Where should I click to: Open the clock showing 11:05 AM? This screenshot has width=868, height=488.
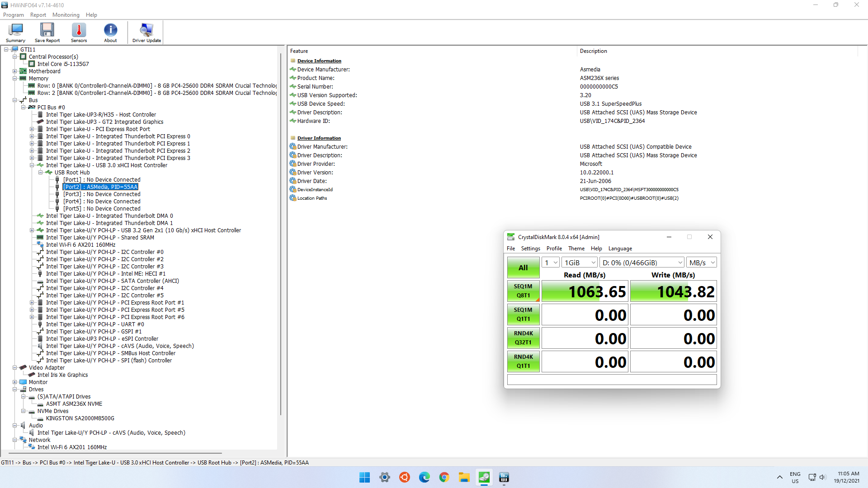coord(847,477)
